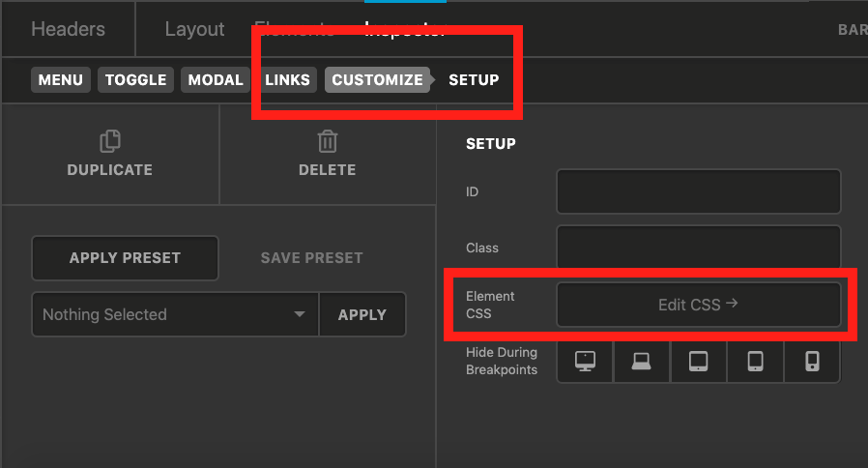Image resolution: width=868 pixels, height=468 pixels.
Task: Click the APPLY button beside preset dropdown
Action: click(x=362, y=314)
